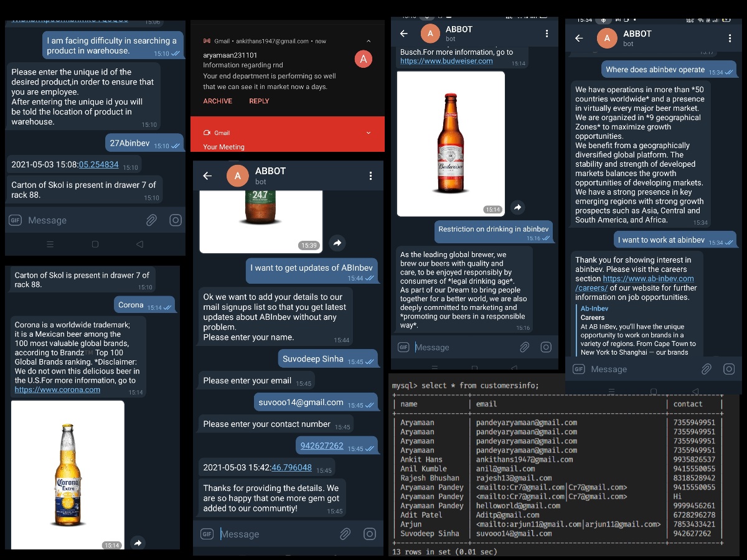Open the camera in the Budweiser chat
This screenshot has width=747, height=560.
tap(547, 347)
